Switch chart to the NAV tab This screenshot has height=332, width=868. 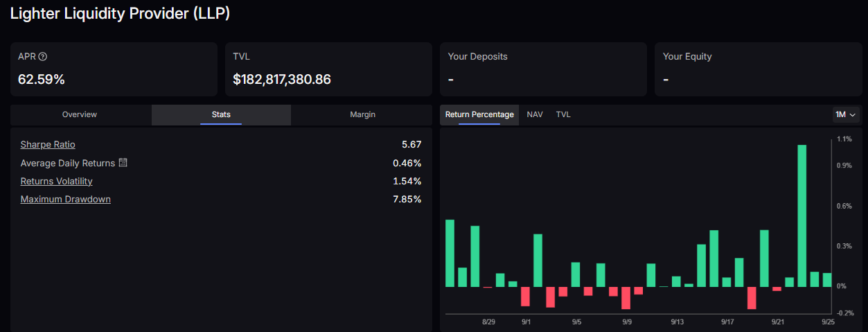point(535,114)
